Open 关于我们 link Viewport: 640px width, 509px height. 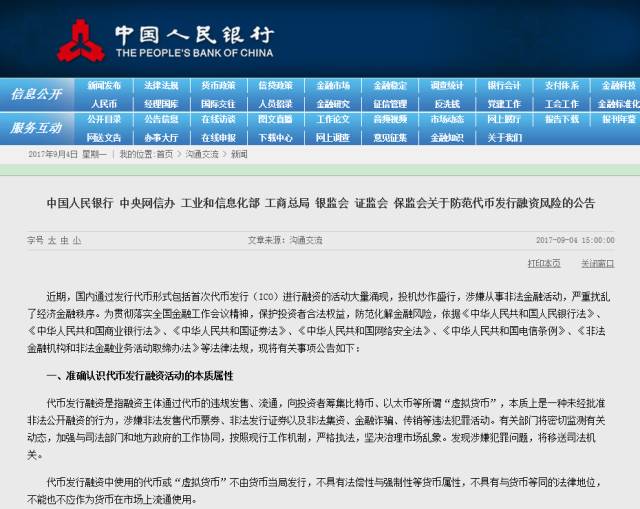(504, 138)
